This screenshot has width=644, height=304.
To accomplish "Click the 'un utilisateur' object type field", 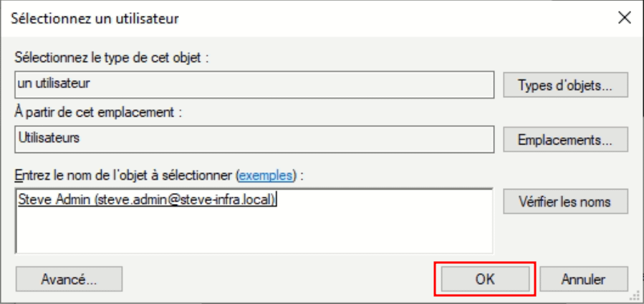I will 254,84.
